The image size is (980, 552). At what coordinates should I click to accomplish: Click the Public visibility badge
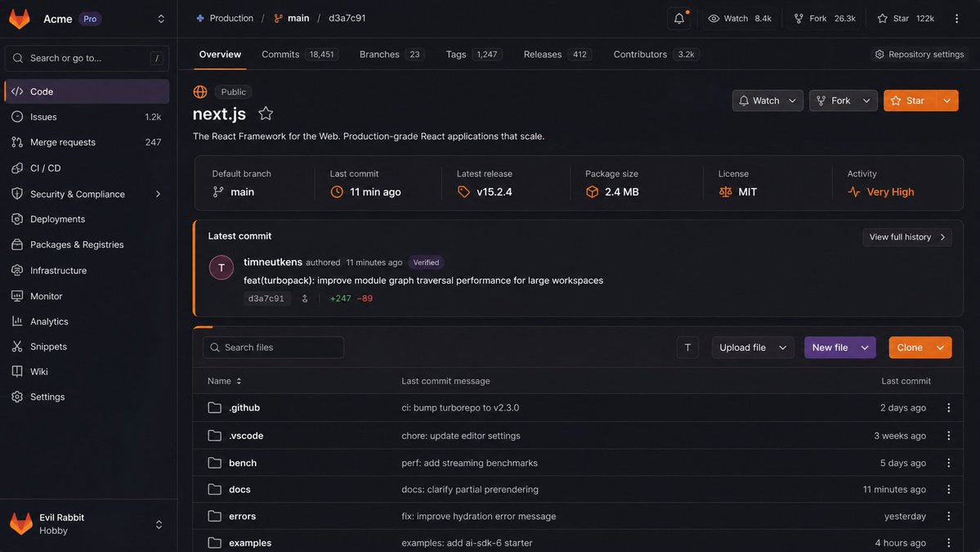[233, 92]
